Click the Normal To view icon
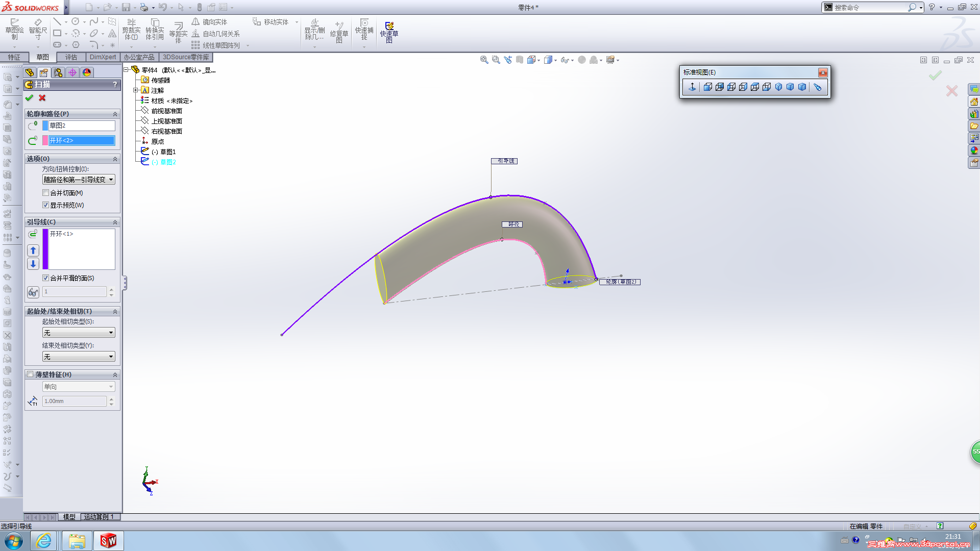Screen dimensions: 980x551 click(692, 87)
